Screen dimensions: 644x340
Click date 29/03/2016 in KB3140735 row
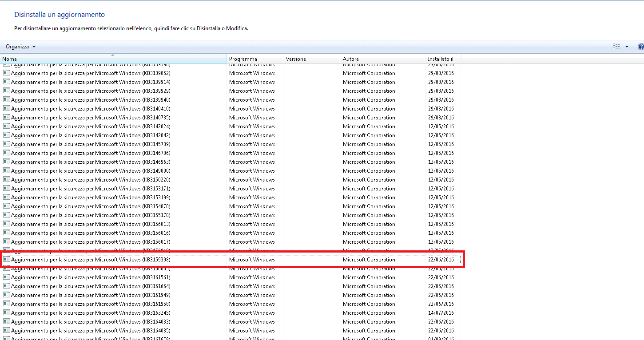[x=441, y=118]
